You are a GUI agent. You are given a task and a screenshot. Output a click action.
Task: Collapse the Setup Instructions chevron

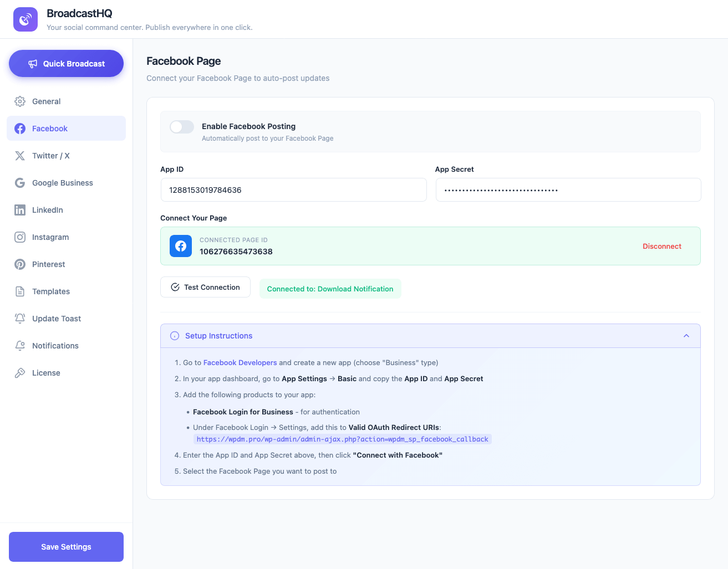point(686,336)
